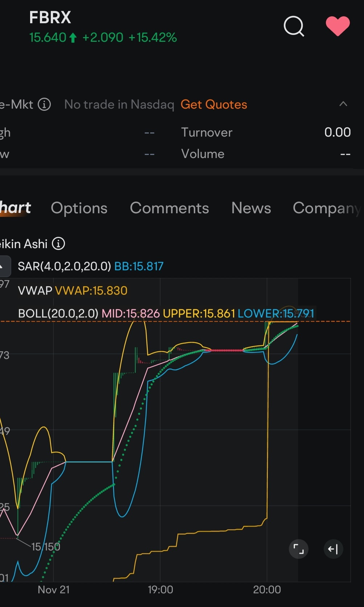Tap the Pre-Mkt info circle icon
The width and height of the screenshot is (364, 607).
coord(44,104)
